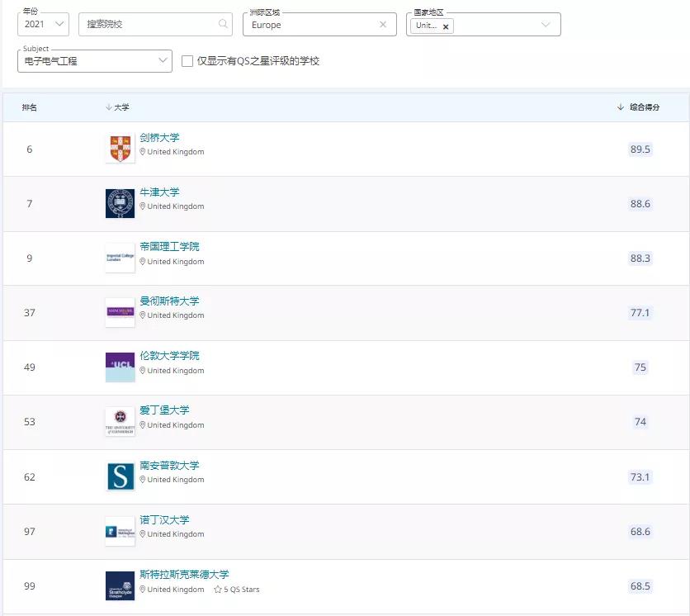690x616 pixels.
Task: Click rank 9 in 帝国理工学院 row
Action: 30,258
